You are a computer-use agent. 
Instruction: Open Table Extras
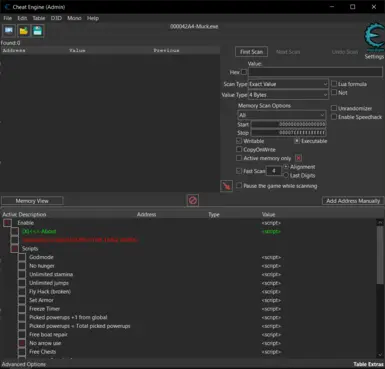[x=368, y=364]
